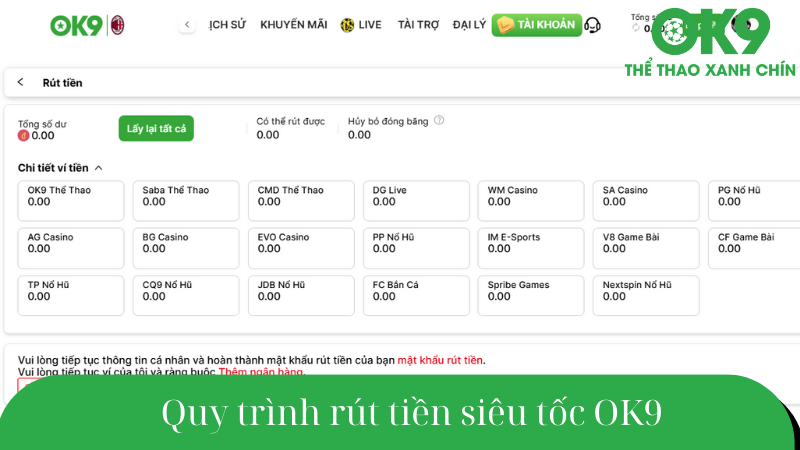Collapse Chi tiết ví tiền section
800x450 pixels.
click(98, 168)
